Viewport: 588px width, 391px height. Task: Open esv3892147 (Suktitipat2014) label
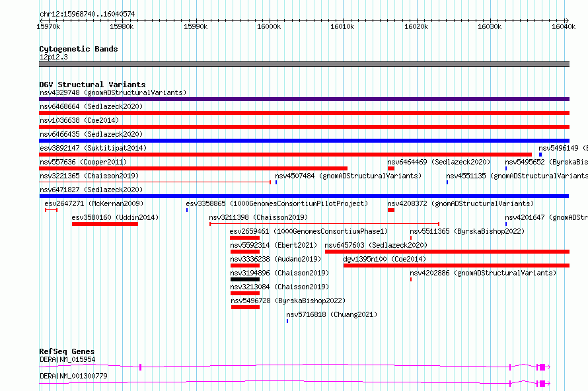(x=93, y=148)
